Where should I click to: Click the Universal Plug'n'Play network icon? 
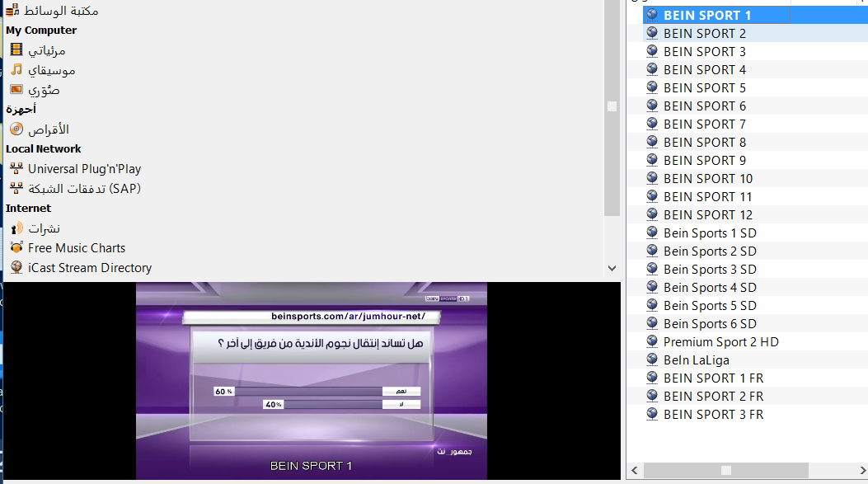coord(16,169)
